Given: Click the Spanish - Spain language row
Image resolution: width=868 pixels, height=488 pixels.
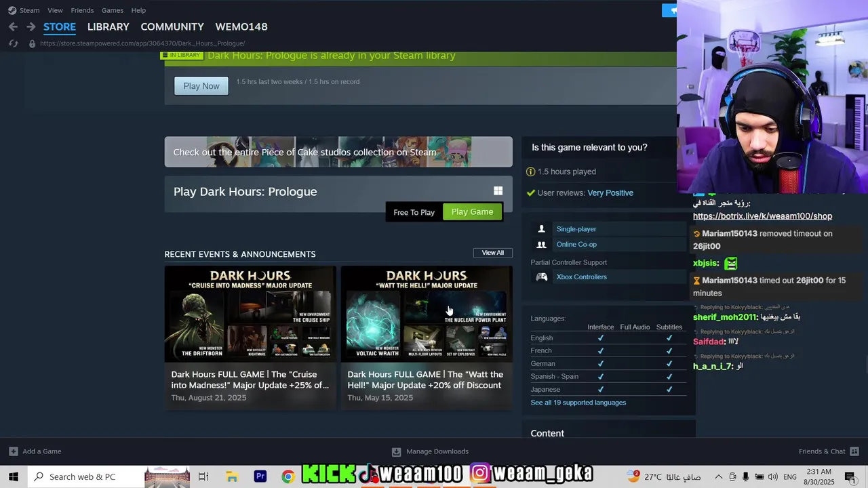Looking at the screenshot, I should (x=608, y=377).
